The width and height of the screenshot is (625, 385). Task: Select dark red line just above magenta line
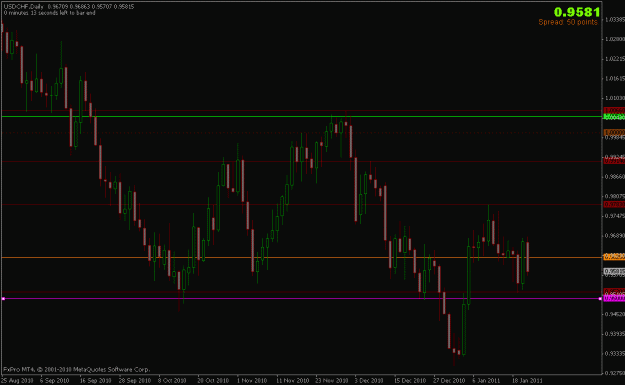pyautogui.click(x=301, y=292)
